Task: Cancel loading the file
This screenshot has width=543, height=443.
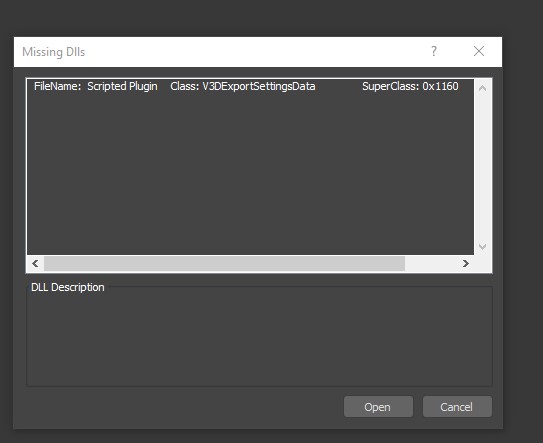Action: [x=457, y=407]
